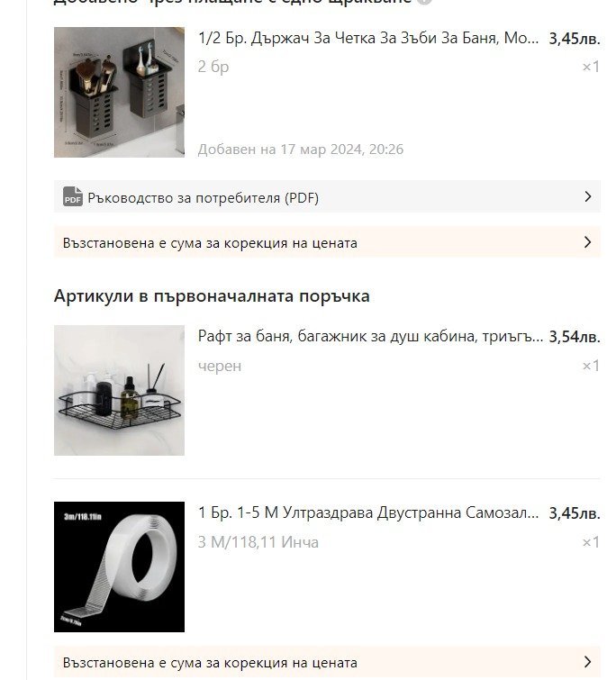Open the Ултраздрава Двустранна tape product title
This screenshot has height=680, width=616.
368,513
